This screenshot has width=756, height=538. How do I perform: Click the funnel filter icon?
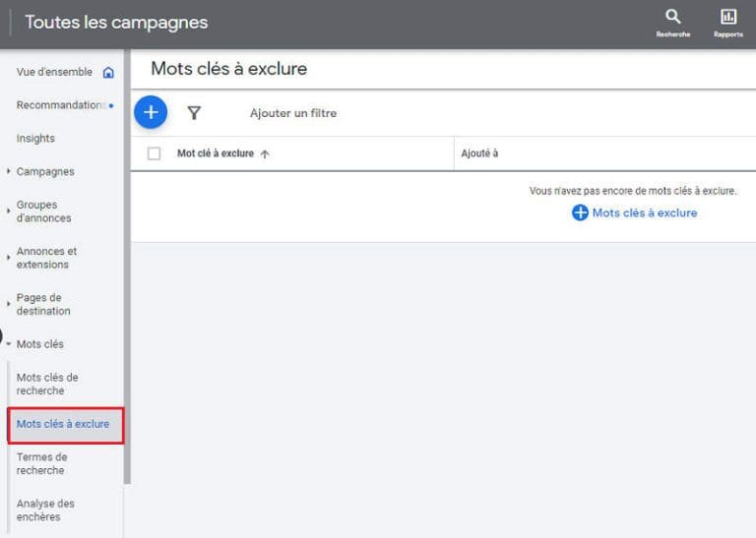(194, 113)
